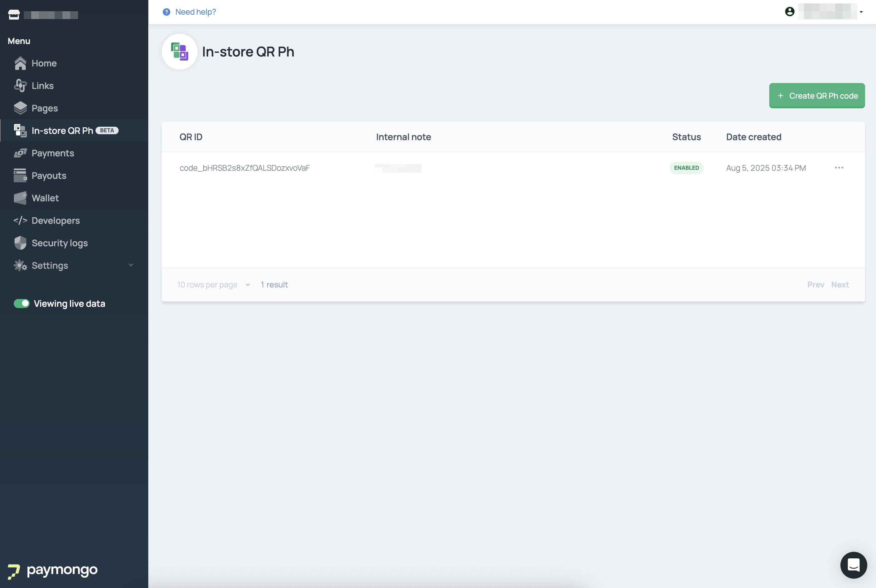
Task: Toggle the Viewing live data switch
Action: tap(22, 304)
